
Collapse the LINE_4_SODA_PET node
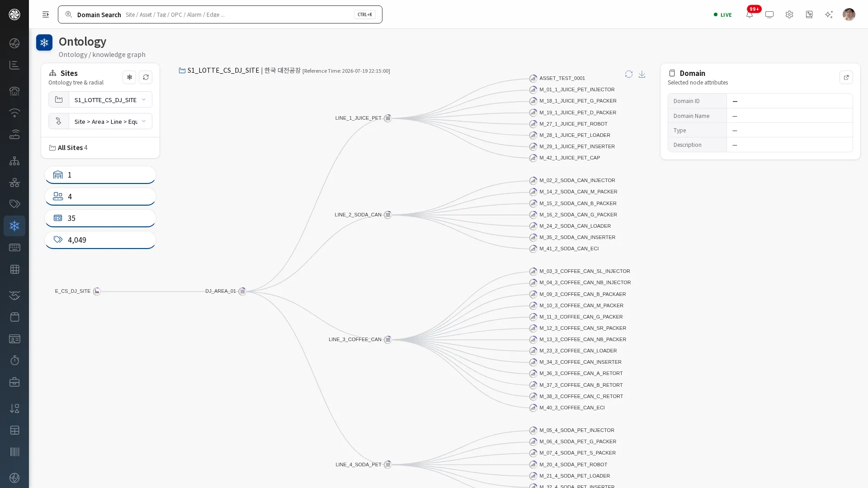pos(387,465)
